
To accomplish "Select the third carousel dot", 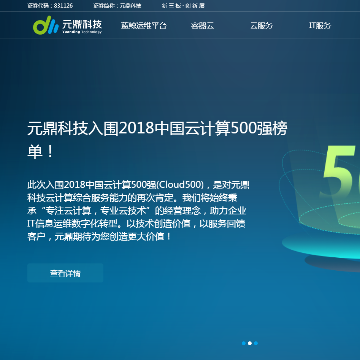I will pyautogui.click(x=256, y=343).
